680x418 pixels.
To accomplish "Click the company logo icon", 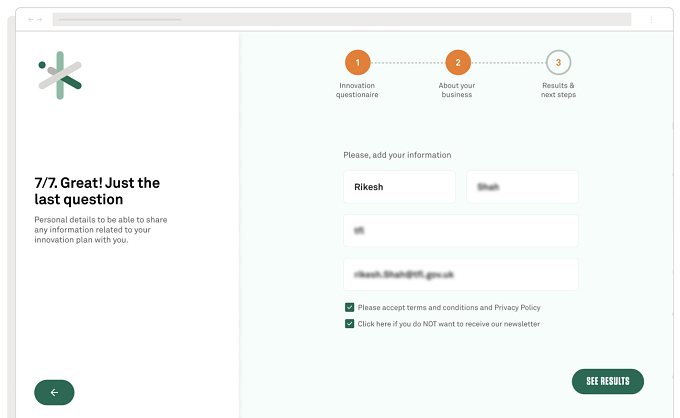I will click(60, 75).
